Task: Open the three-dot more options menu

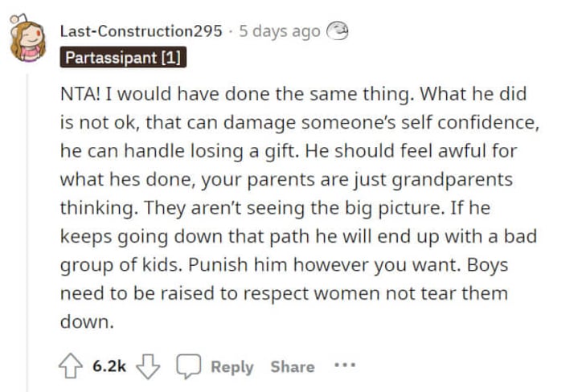Action: [x=345, y=365]
